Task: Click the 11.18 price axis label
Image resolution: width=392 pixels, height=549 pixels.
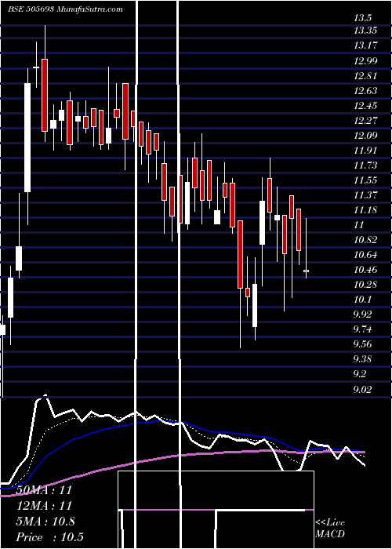Action: 365,209
